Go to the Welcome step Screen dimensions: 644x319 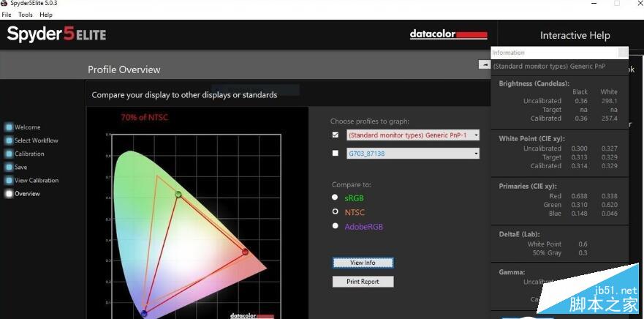(28, 127)
